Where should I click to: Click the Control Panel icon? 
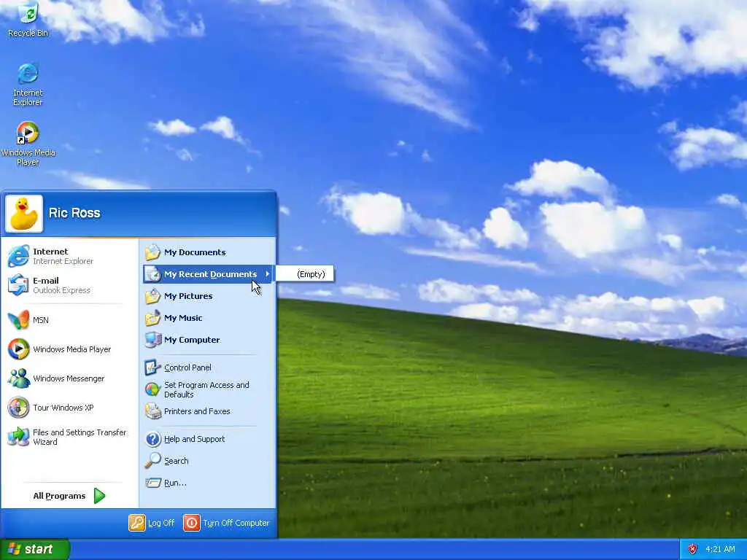pyautogui.click(x=152, y=367)
